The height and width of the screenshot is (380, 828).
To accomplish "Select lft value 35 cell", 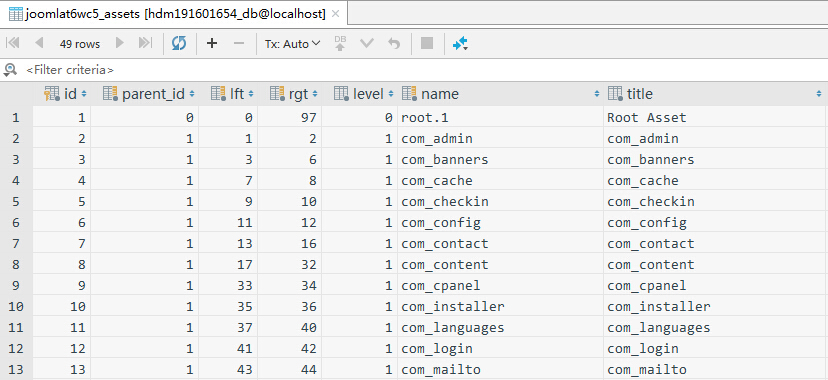I will click(228, 306).
